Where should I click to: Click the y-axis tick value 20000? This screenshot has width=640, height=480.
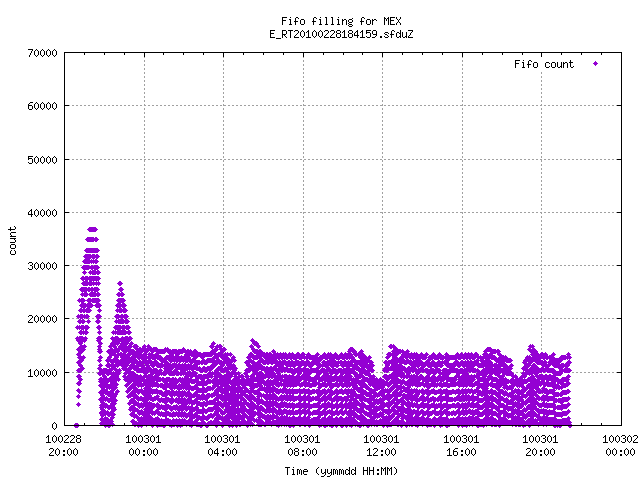pos(42,319)
